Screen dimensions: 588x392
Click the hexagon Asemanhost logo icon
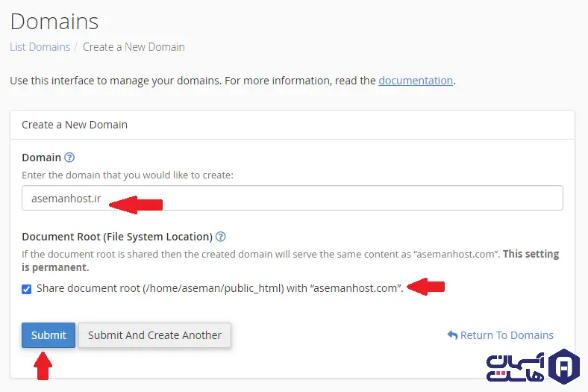pos(563,366)
